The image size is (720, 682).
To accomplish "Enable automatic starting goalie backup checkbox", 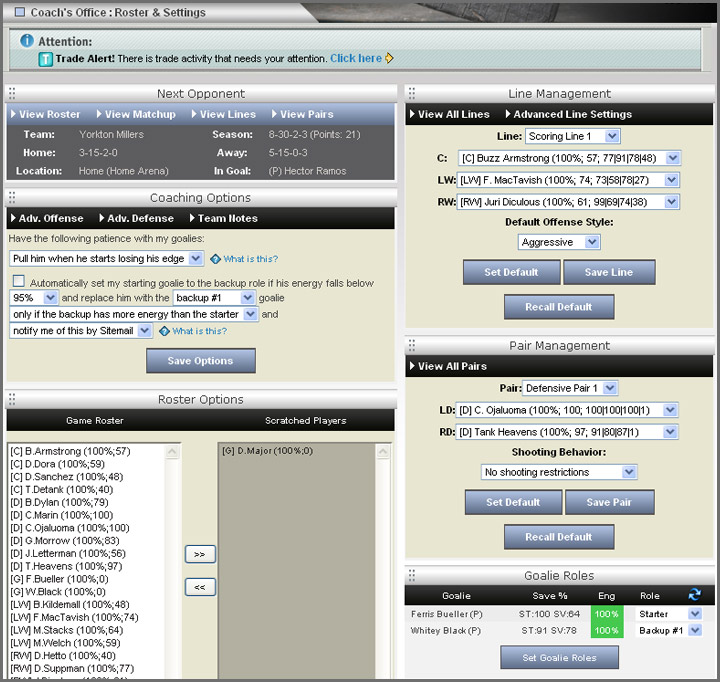I will pos(19,283).
